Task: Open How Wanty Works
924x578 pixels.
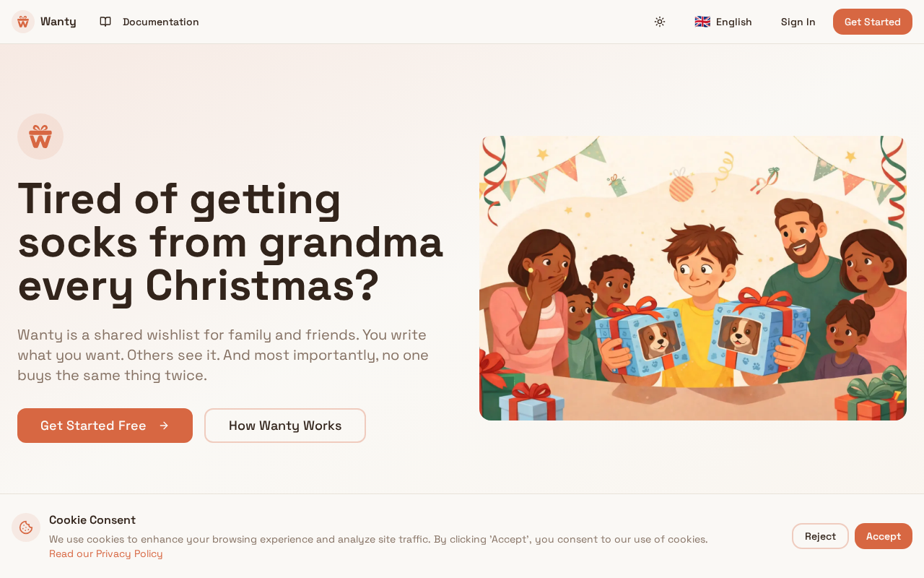Action: [285, 426]
